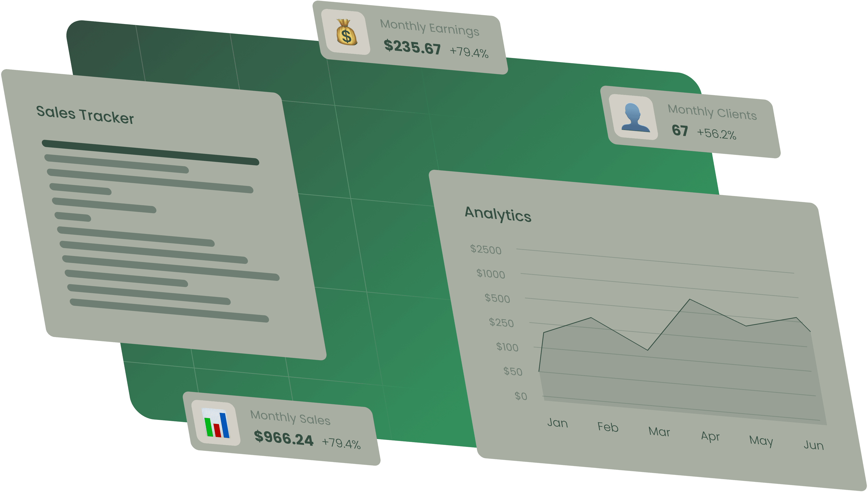Click the $100 axis label
868x492 pixels.
tap(507, 347)
